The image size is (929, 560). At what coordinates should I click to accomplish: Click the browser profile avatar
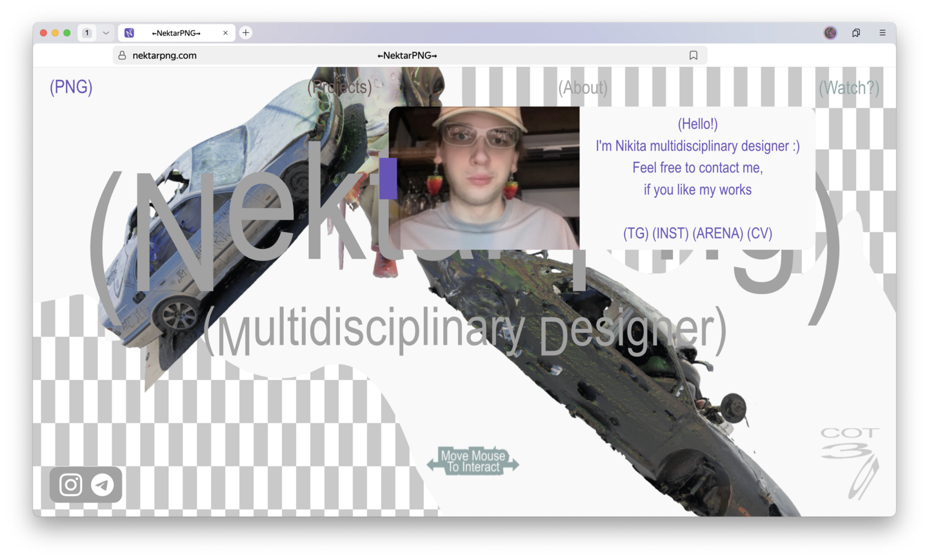click(x=830, y=33)
